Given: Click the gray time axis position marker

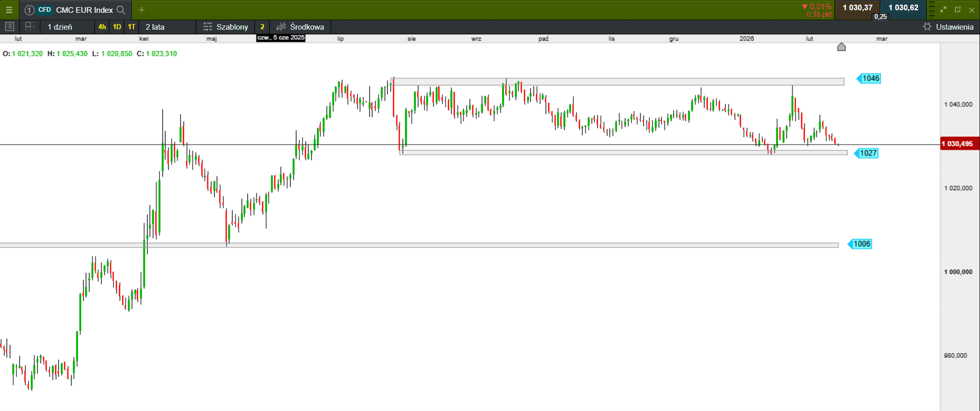Looking at the screenshot, I should 842,47.
